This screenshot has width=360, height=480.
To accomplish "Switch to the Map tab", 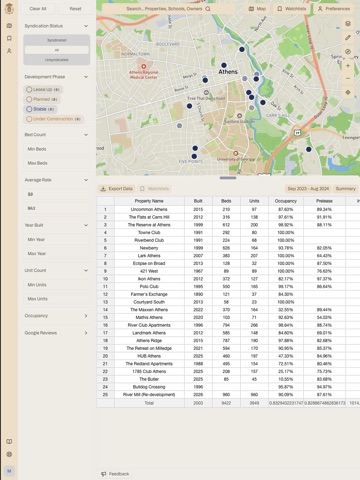I will (x=257, y=9).
